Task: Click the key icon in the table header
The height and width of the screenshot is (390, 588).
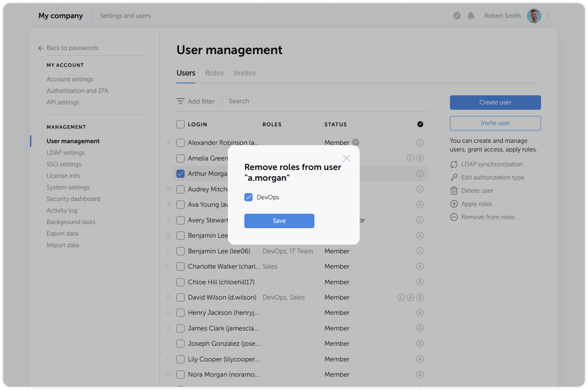Action: [420, 124]
